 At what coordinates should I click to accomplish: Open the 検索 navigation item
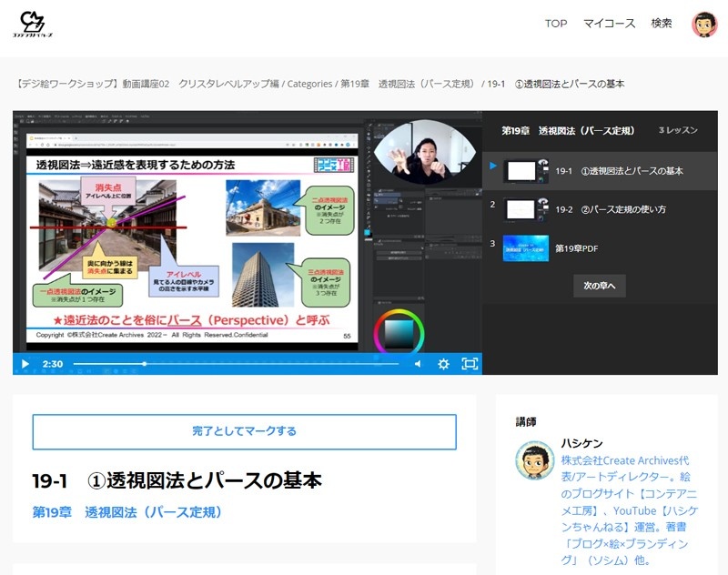(662, 24)
